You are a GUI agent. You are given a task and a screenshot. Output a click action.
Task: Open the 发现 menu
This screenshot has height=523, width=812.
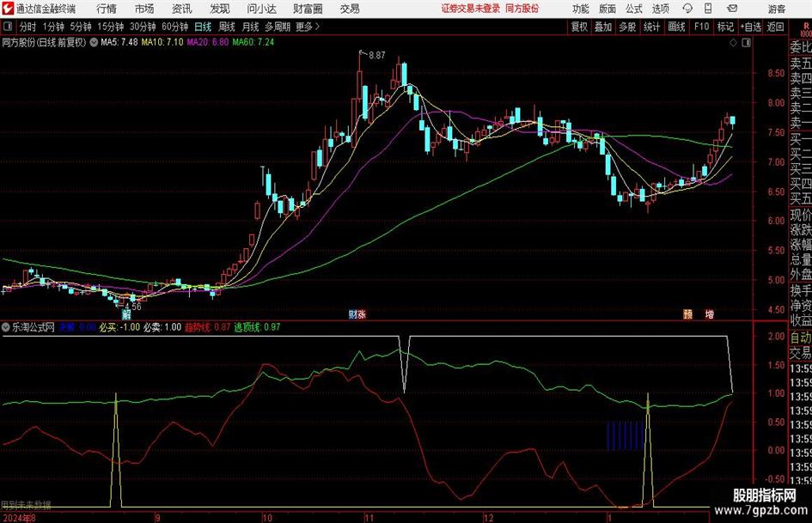[x=220, y=9]
